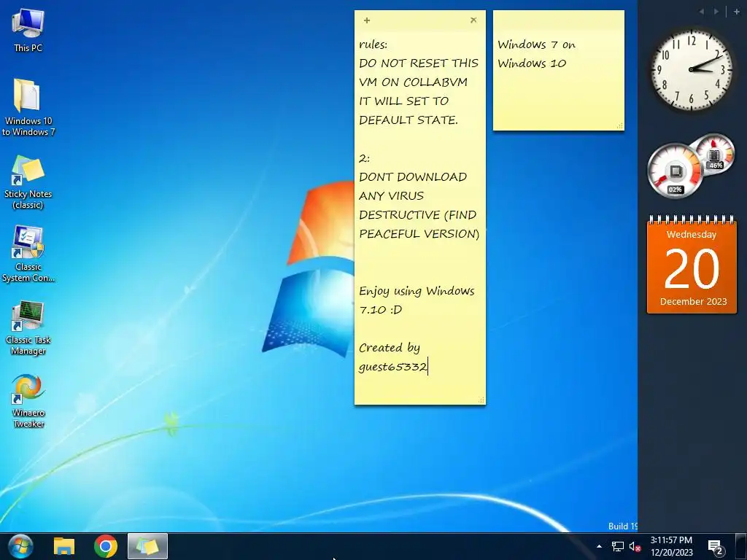This screenshot has width=747, height=560.
Task: Click the analog clock gadget
Action: click(692, 69)
